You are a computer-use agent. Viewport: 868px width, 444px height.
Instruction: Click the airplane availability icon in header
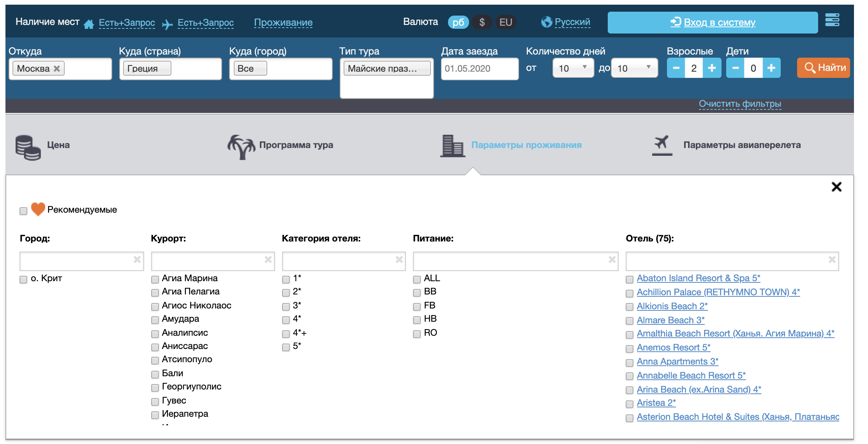167,25
